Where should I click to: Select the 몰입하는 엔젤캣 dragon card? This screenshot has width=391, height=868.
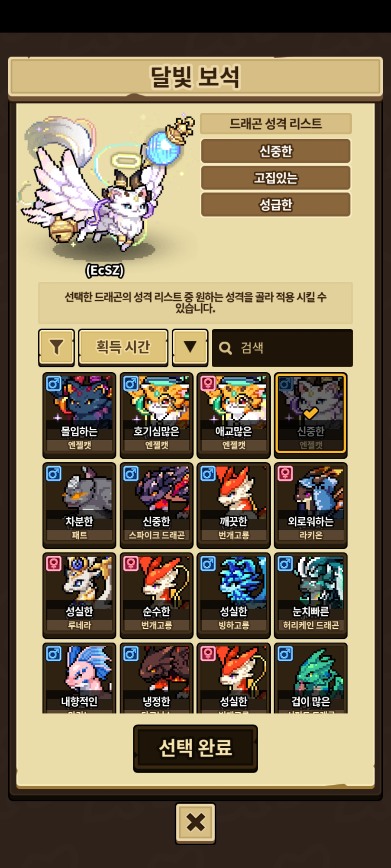pyautogui.click(x=79, y=415)
